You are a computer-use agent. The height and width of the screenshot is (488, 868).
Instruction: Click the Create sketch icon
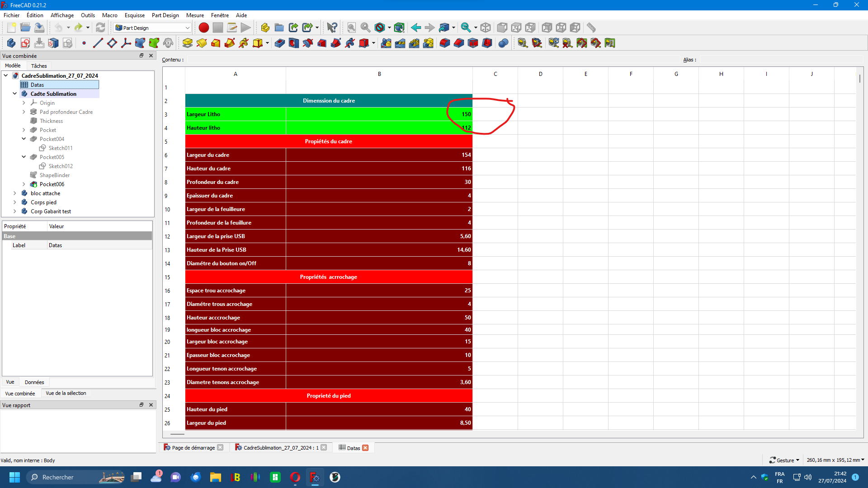25,43
